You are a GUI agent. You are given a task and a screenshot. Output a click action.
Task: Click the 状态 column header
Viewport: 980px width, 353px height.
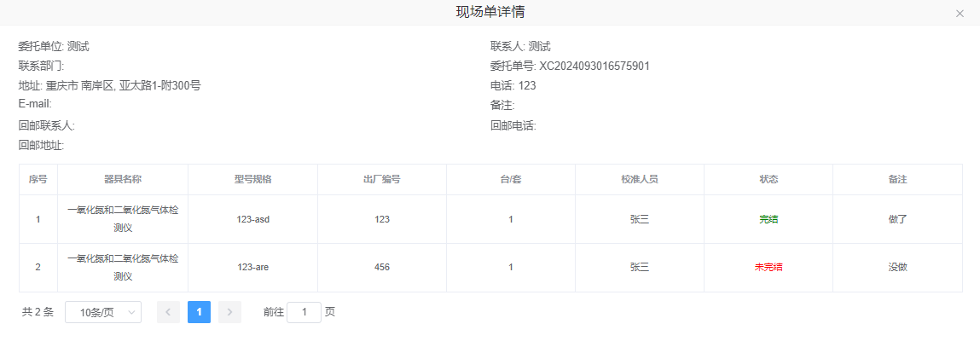tap(768, 180)
